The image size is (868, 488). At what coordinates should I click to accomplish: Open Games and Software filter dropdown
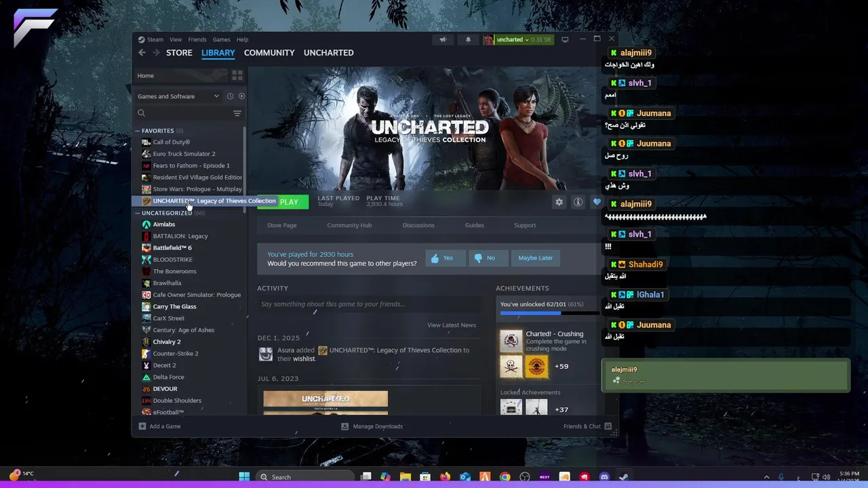click(178, 96)
